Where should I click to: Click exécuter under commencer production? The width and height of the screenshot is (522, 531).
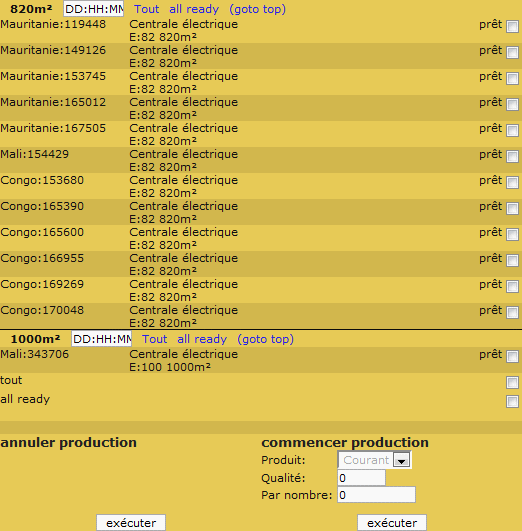(x=392, y=523)
